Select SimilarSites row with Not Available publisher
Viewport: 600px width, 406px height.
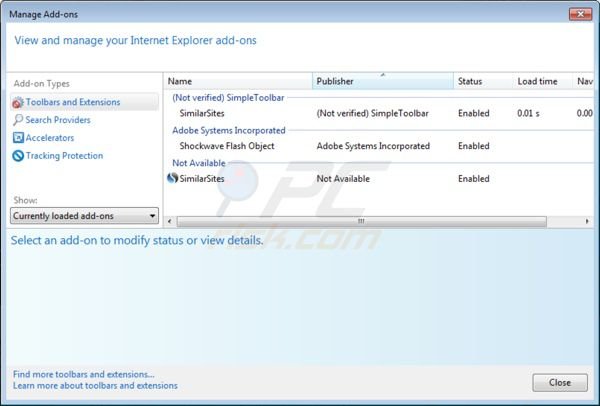click(x=379, y=178)
